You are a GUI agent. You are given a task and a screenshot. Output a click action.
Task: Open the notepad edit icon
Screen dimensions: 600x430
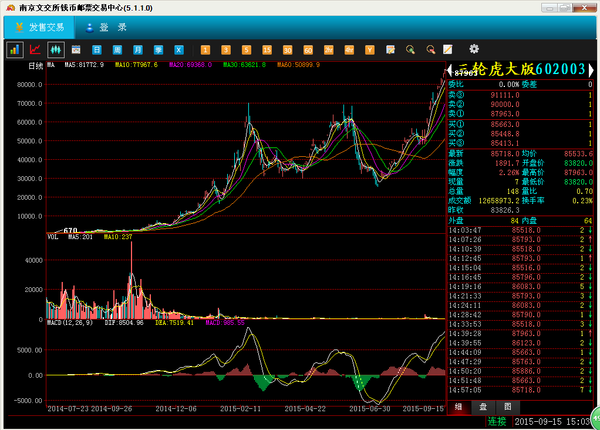[x=390, y=50]
